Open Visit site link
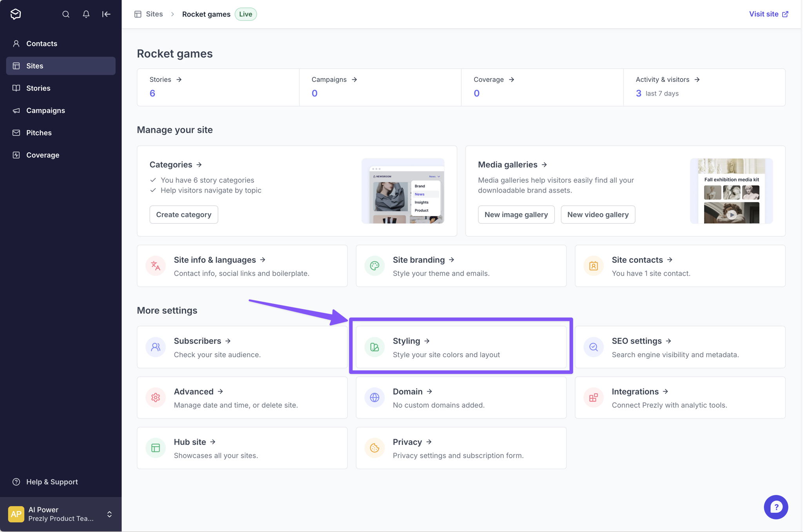 [768, 14]
